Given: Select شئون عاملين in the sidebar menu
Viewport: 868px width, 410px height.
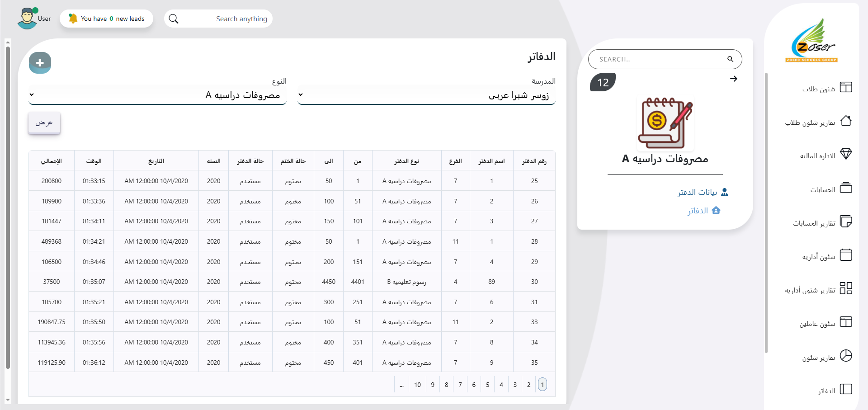Looking at the screenshot, I should tap(817, 324).
